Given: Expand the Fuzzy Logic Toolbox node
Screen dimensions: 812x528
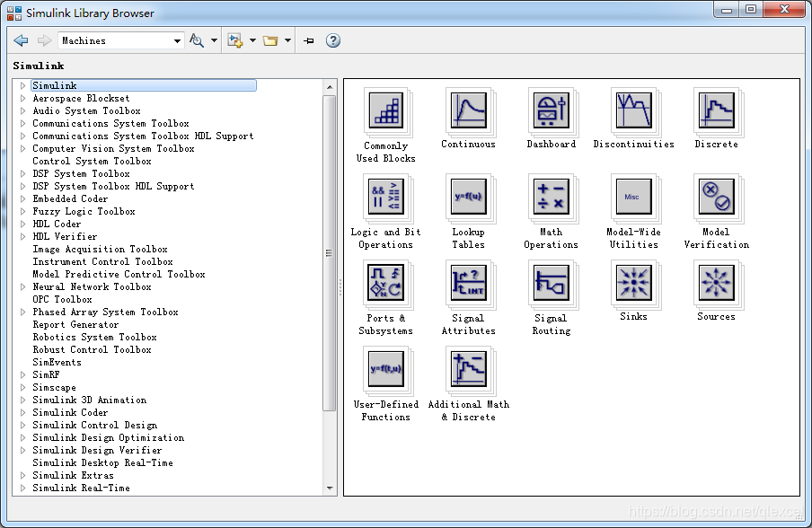Looking at the screenshot, I should pos(22,211).
